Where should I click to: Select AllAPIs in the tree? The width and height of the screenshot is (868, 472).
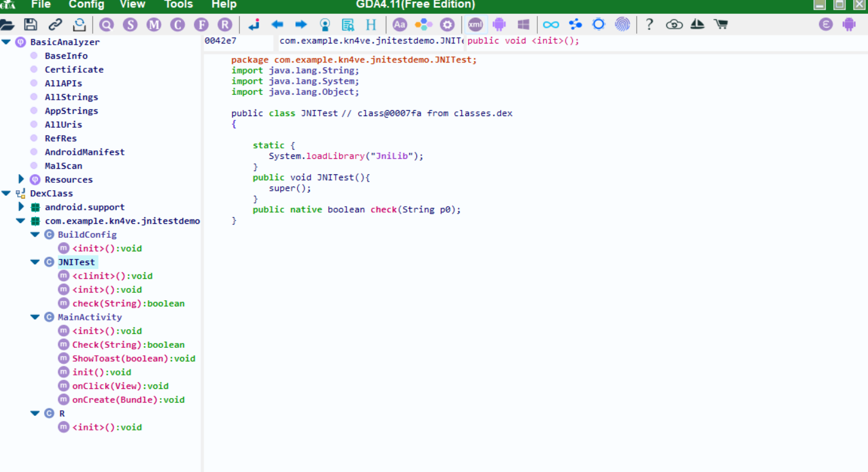(63, 83)
